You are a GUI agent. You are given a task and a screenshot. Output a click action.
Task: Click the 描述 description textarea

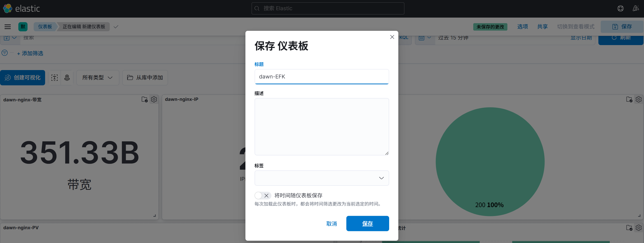[x=322, y=127]
